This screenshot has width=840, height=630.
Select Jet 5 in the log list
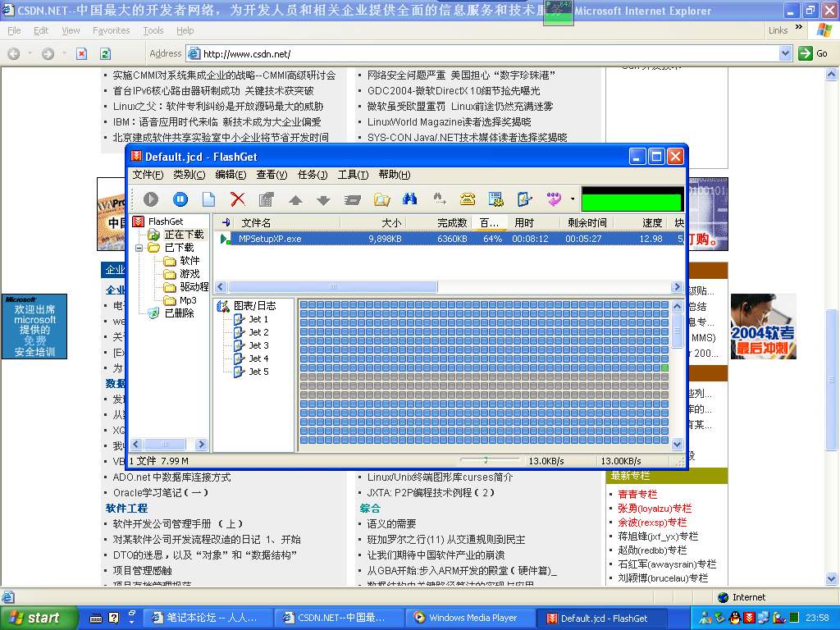click(258, 372)
